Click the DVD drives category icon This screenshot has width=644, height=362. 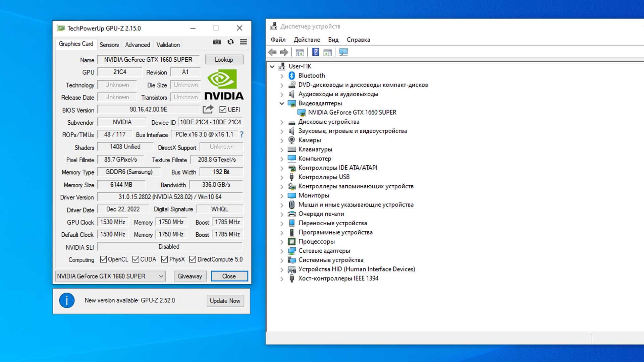(x=292, y=85)
